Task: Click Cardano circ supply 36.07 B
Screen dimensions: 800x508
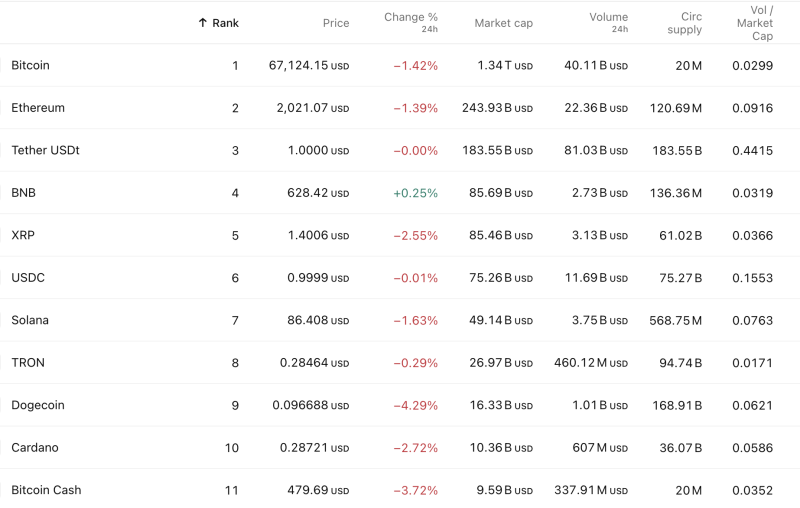Action: tap(681, 447)
